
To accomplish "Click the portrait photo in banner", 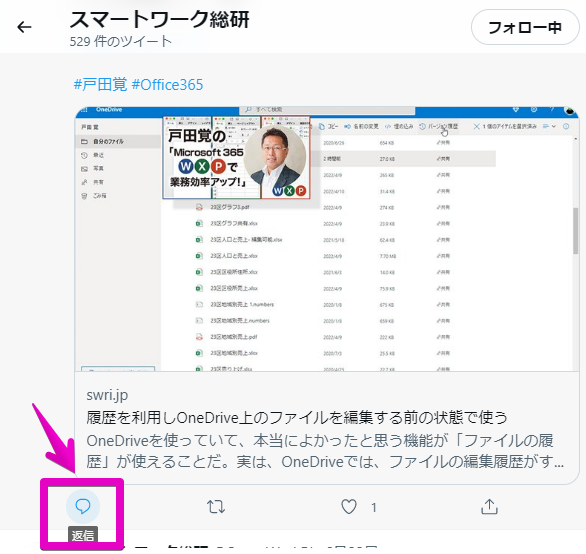I will pos(274,156).
